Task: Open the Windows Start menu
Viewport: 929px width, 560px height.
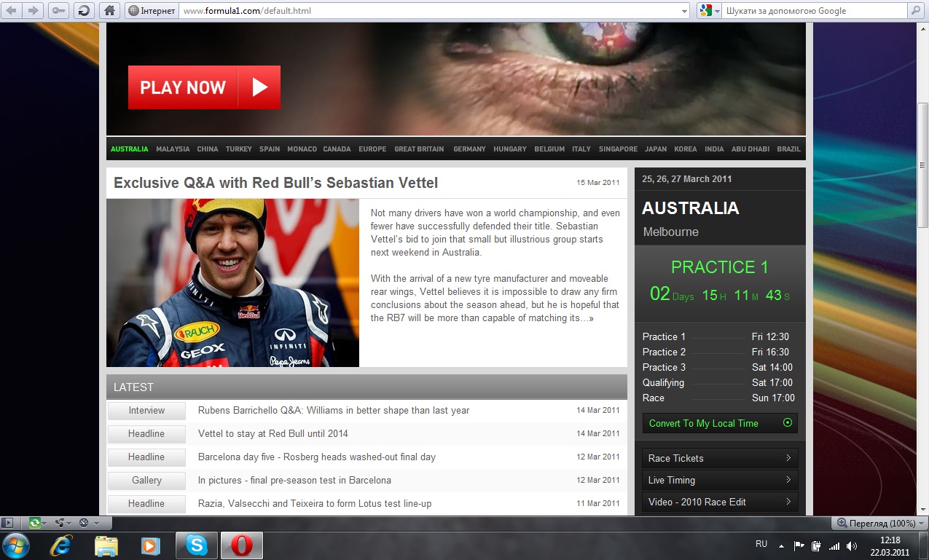Action: pos(17,545)
